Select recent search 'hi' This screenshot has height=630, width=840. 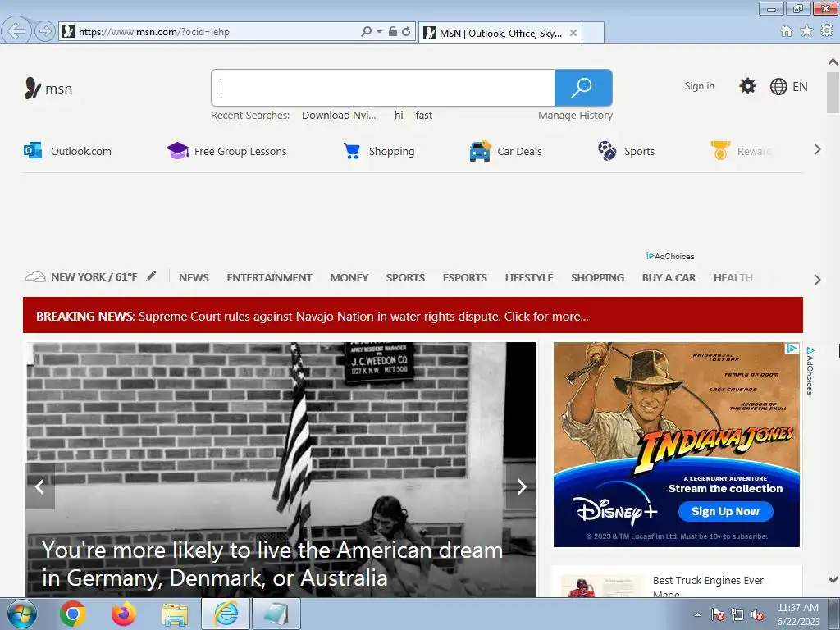(x=399, y=115)
